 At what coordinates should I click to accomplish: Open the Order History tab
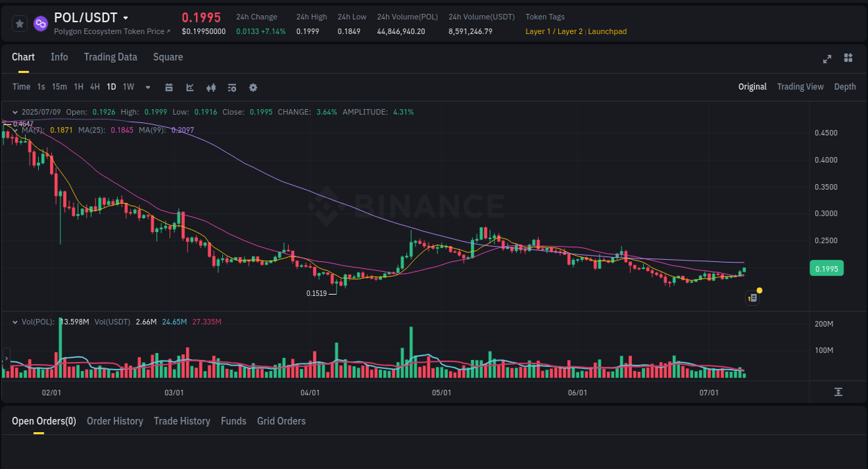pos(115,420)
